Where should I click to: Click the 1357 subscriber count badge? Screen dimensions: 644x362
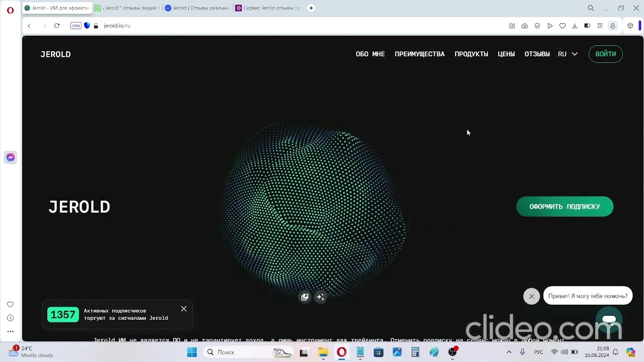tap(63, 315)
